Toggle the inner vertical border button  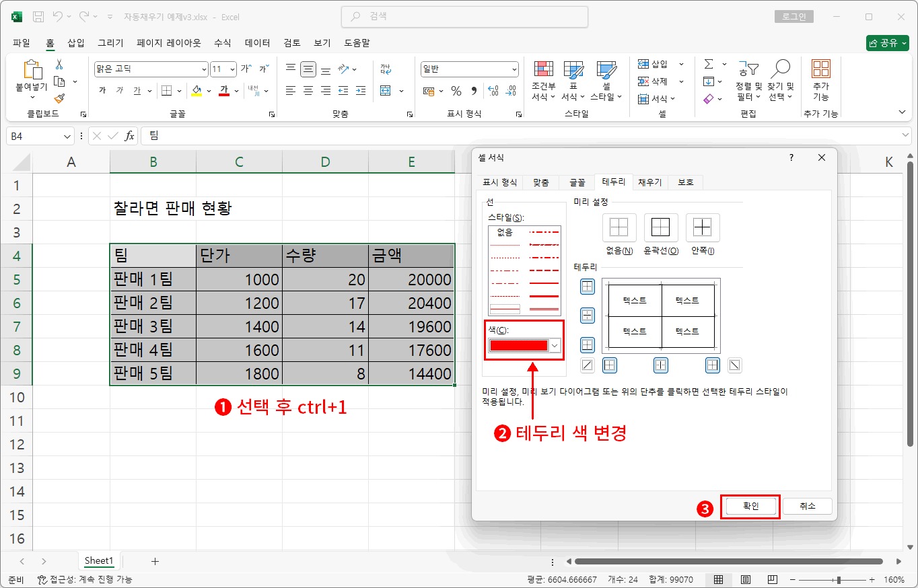pyautogui.click(x=661, y=365)
